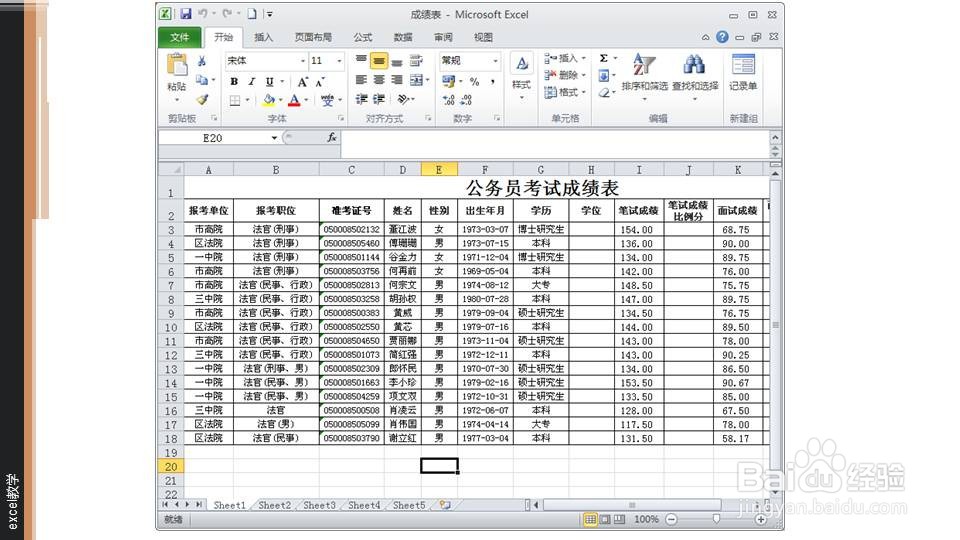This screenshot has height=540, width=960.
Task: Click the Clear eraser icon
Action: click(x=604, y=92)
